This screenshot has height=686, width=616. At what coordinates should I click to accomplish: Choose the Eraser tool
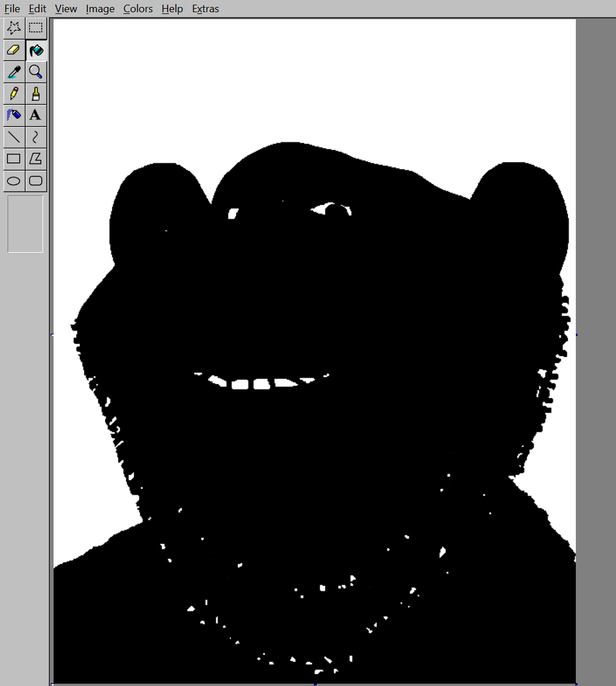[x=14, y=50]
